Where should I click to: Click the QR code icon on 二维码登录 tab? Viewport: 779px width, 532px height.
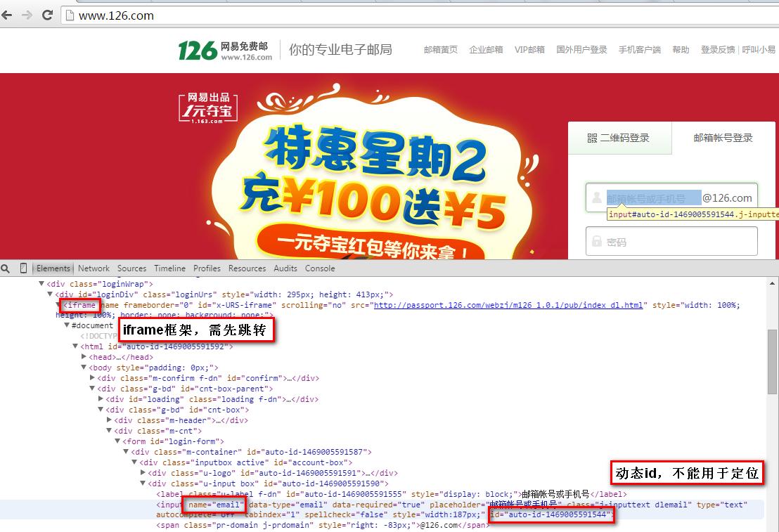(x=593, y=138)
